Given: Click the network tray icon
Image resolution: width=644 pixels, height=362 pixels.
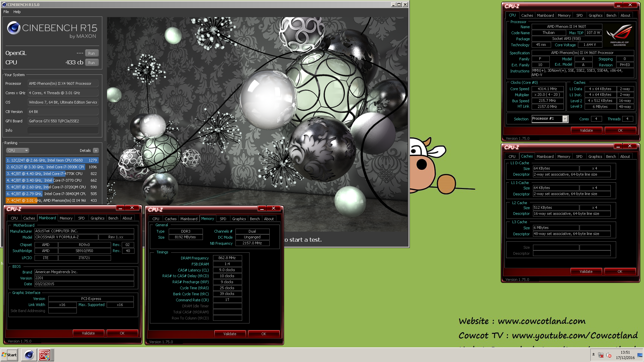Looking at the screenshot, I should click(x=601, y=355).
